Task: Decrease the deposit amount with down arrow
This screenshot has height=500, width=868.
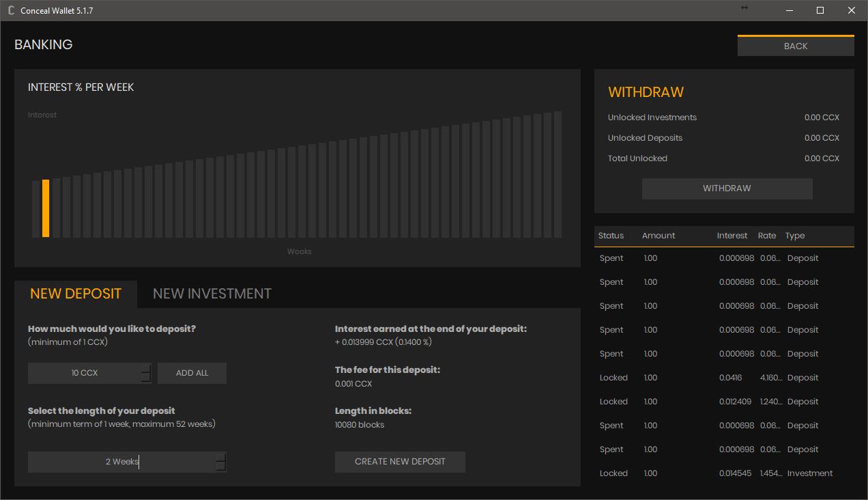Action: point(145,378)
